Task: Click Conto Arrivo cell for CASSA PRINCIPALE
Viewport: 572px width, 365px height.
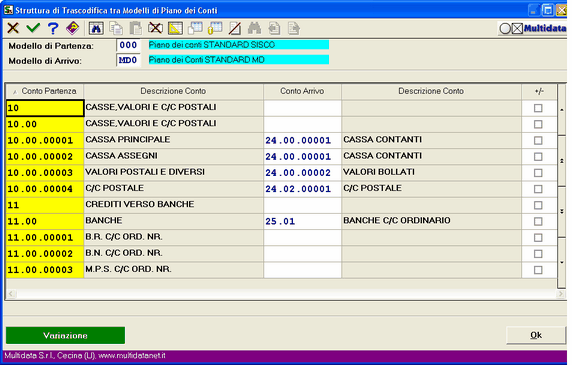Action: coord(302,140)
